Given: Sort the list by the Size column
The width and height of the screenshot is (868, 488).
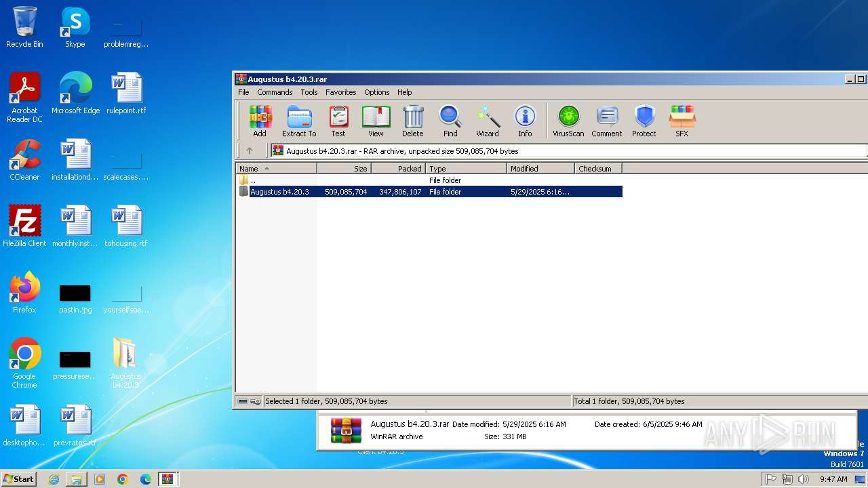Looking at the screenshot, I should 344,169.
